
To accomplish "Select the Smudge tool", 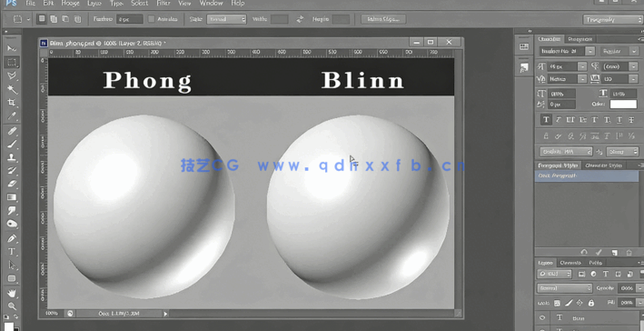I will [12, 211].
